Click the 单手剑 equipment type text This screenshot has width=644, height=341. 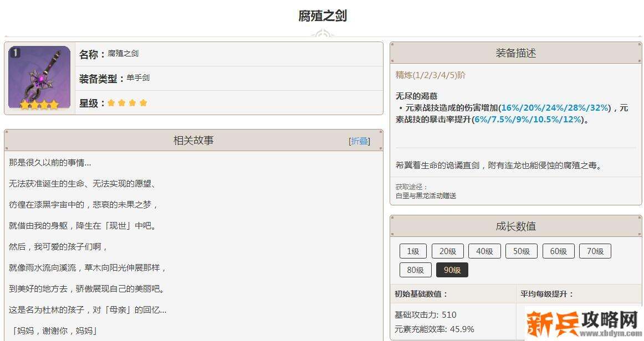pos(138,78)
